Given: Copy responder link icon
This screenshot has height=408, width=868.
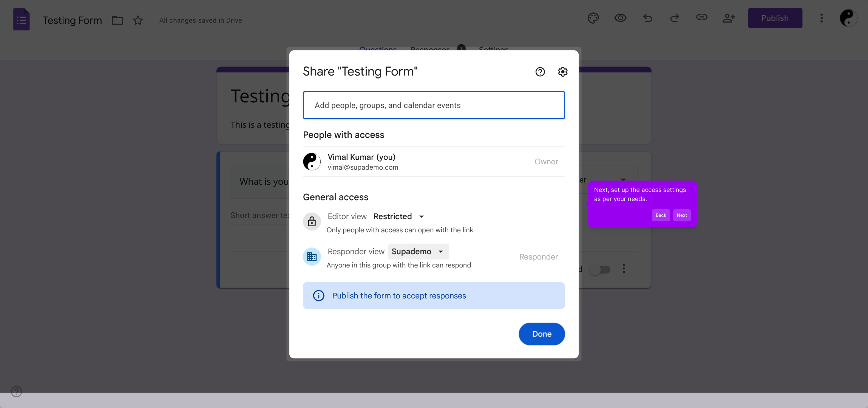Looking at the screenshot, I should (702, 17).
